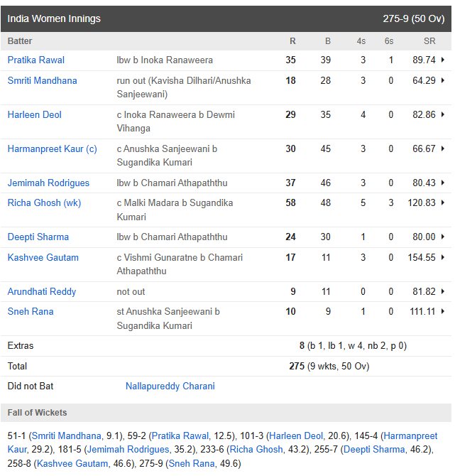
Task: Expand Deepti Sharma's row arrow
Action: tap(443, 237)
